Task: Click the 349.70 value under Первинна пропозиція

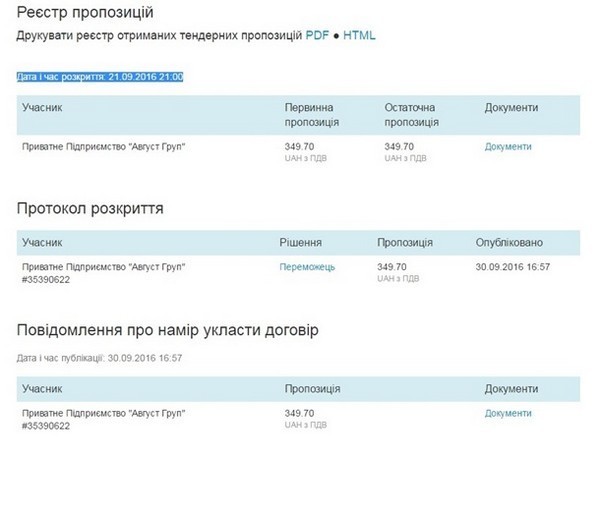Action: (299, 147)
